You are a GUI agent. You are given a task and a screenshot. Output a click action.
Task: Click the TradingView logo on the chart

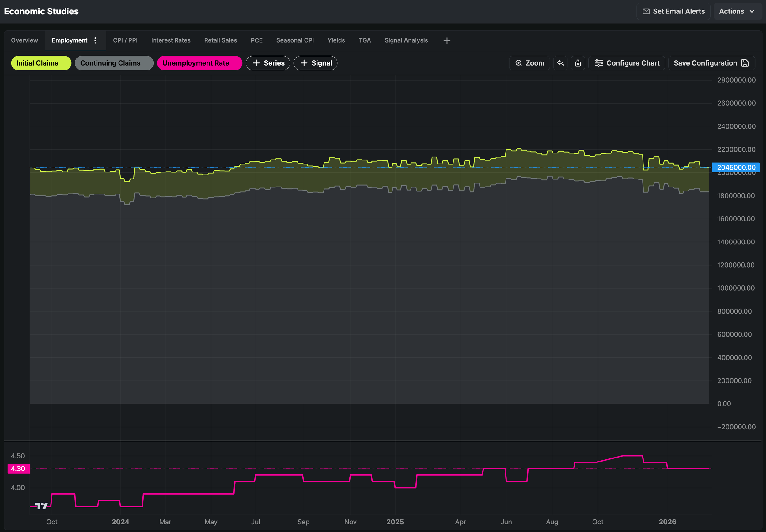coord(42,506)
